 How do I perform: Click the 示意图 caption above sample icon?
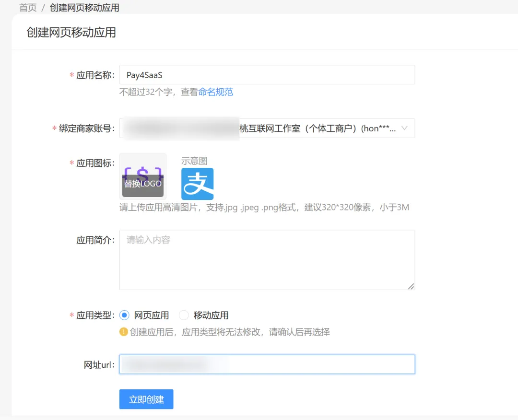(194, 161)
